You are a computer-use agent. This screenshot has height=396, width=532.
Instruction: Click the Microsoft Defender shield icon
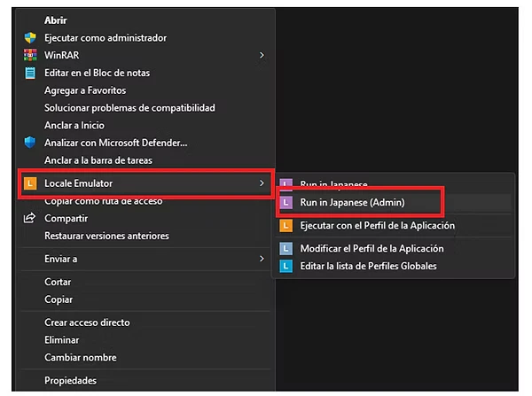click(29, 143)
